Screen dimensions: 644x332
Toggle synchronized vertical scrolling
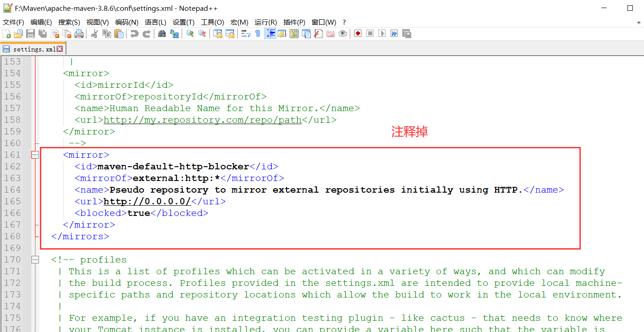(218, 34)
